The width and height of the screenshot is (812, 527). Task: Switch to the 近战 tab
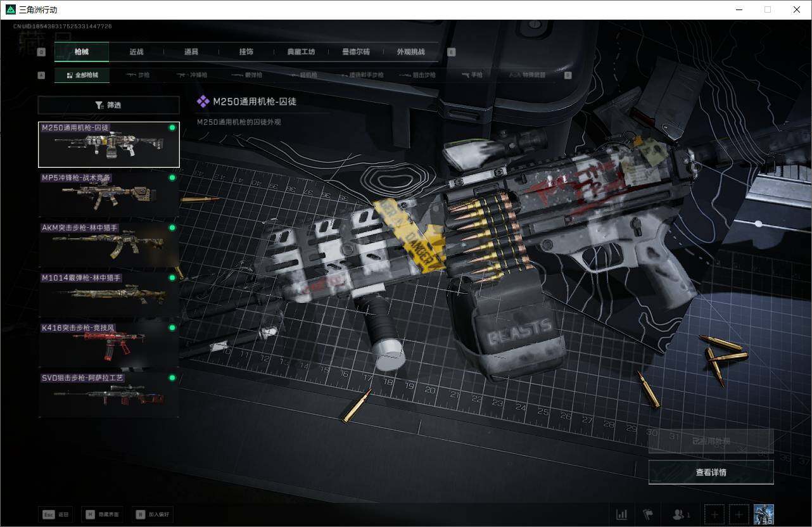136,52
